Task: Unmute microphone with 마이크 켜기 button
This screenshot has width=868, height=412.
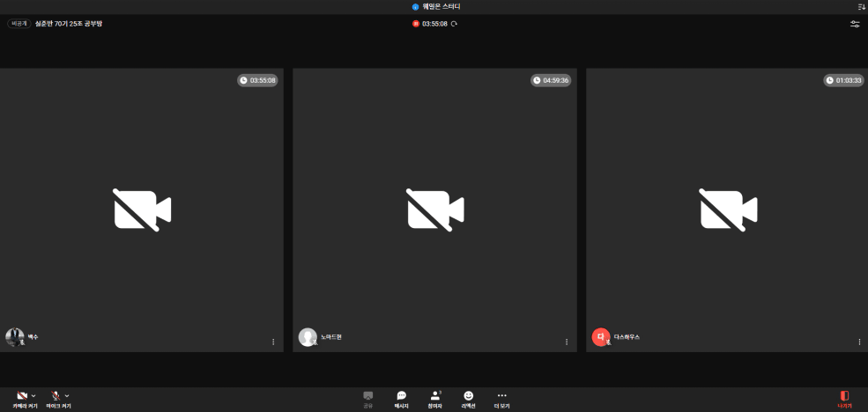Action: (58, 400)
